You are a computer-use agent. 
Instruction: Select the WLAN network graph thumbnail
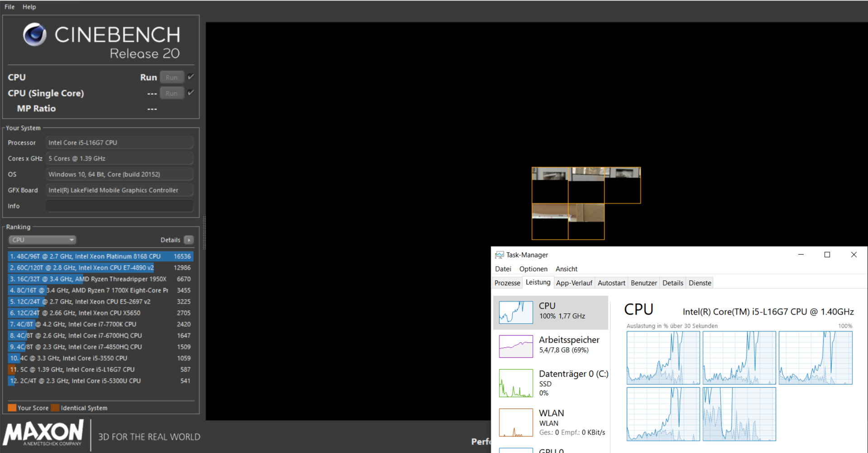coord(516,423)
